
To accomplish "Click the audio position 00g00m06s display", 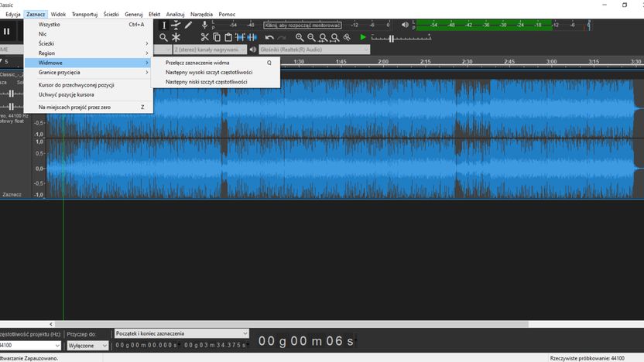I will tap(306, 341).
